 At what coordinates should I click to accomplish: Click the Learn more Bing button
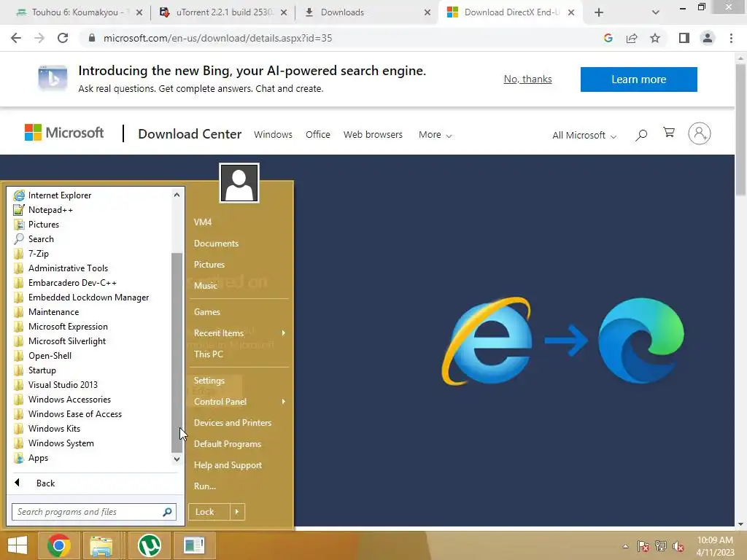639,79
